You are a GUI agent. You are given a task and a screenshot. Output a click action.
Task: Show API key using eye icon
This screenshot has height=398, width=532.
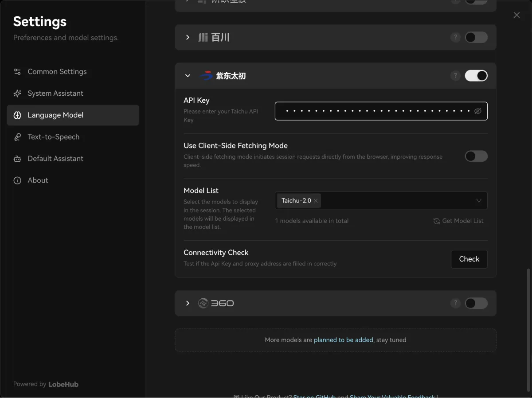tap(477, 111)
